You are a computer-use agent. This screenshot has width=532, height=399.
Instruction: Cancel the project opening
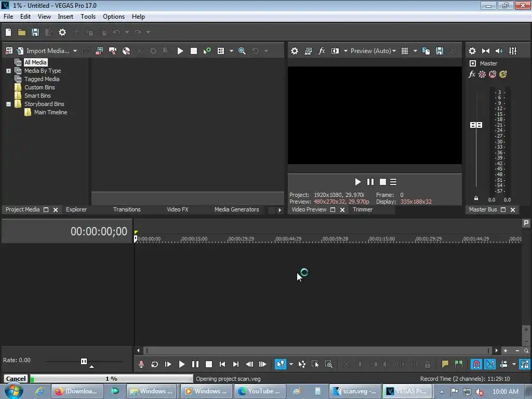click(x=16, y=379)
